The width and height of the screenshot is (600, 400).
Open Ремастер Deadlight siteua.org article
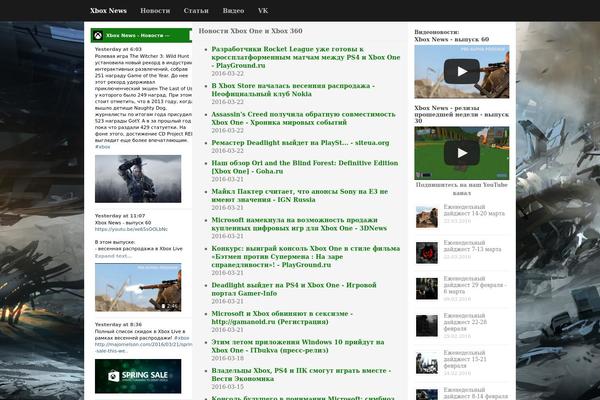pyautogui.click(x=300, y=143)
